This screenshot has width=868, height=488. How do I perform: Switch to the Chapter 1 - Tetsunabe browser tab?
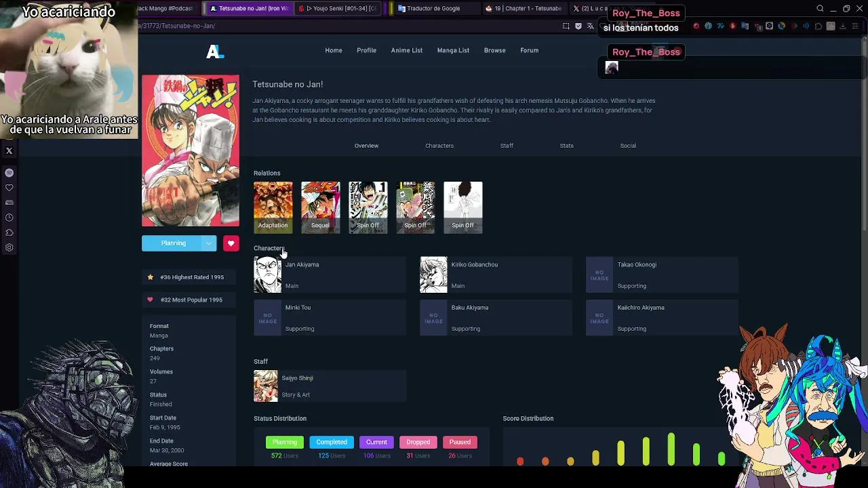(x=524, y=9)
